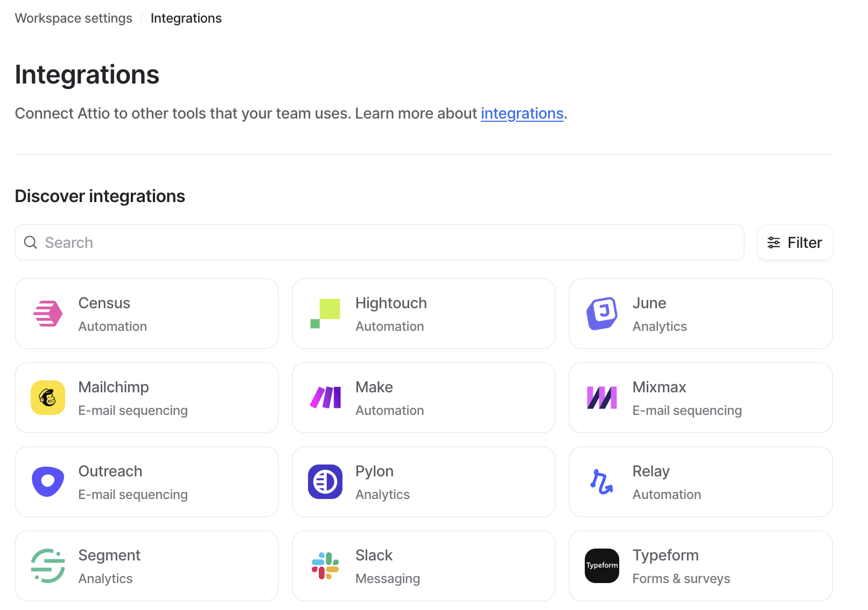The height and width of the screenshot is (610, 868).
Task: Select the Outreach e-mail sequencing icon
Action: (47, 482)
